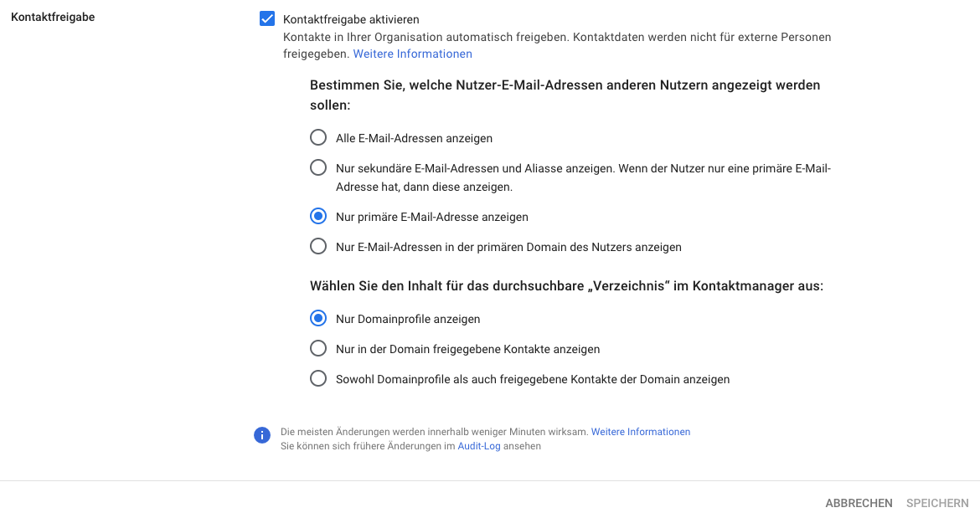Viewport: 980px width, 518px height.
Task: Click the ABBRECHEN button
Action: click(x=859, y=503)
